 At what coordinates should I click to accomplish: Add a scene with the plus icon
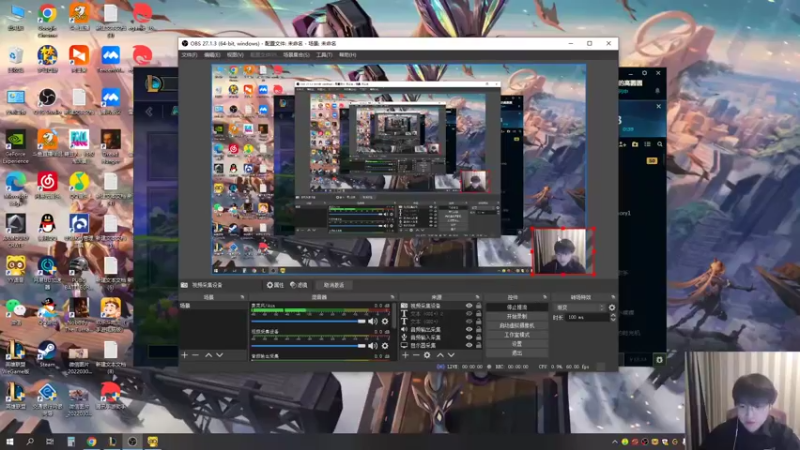[x=185, y=355]
